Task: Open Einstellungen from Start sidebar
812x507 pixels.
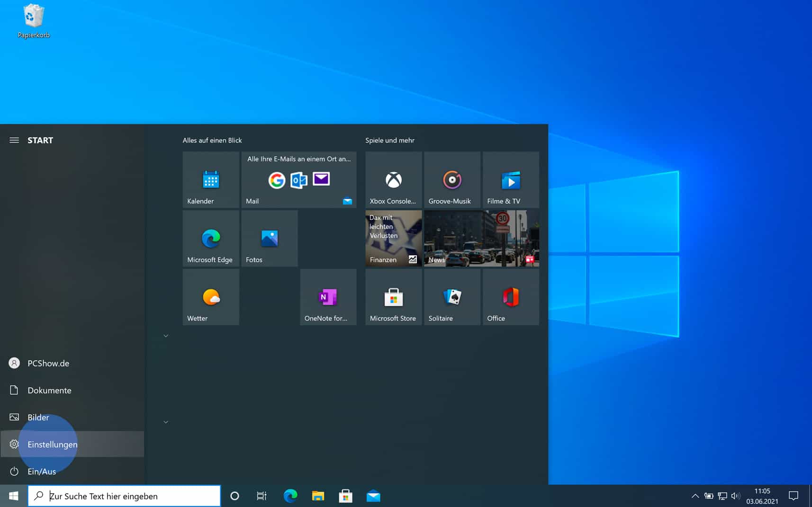Action: click(72, 444)
